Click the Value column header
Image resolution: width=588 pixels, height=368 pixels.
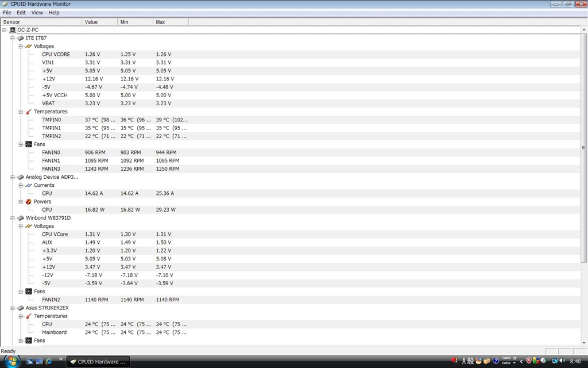point(100,22)
